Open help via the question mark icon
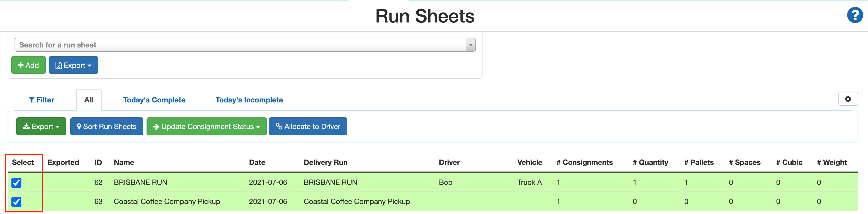 (855, 15)
